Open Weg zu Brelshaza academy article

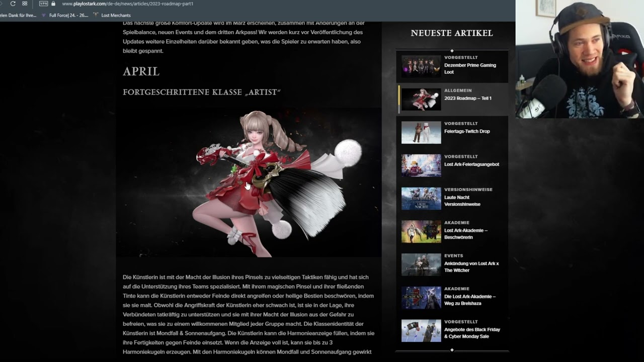coord(470,300)
